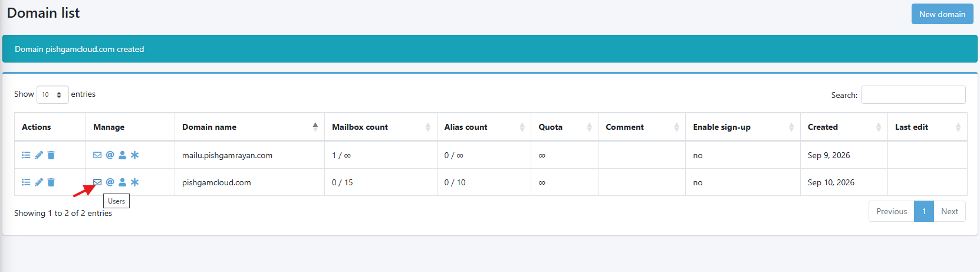The height and width of the screenshot is (272, 980).
Task: Click quota ∞ in pishgamcloud.com row
Action: coord(542,182)
